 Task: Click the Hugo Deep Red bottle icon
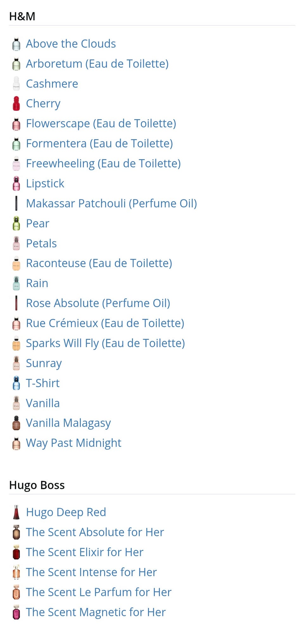point(16,512)
